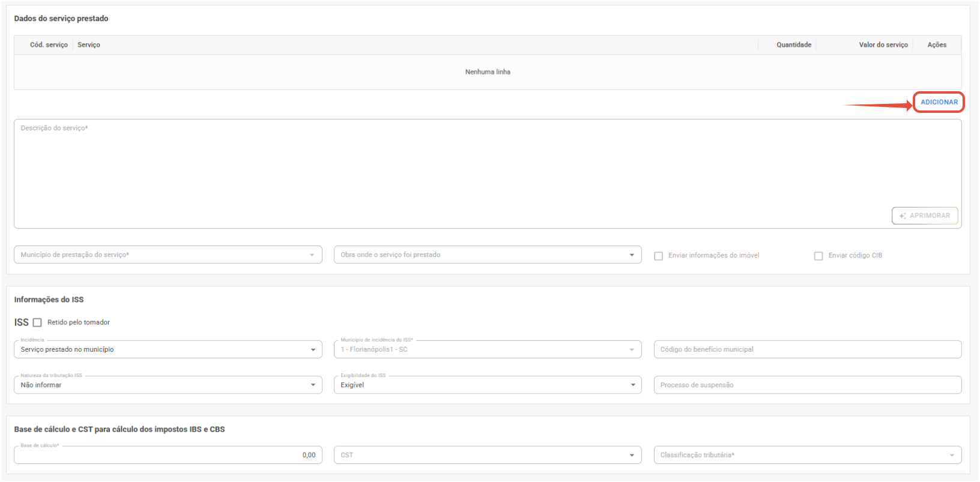Click the ADICIONAR button

point(939,102)
